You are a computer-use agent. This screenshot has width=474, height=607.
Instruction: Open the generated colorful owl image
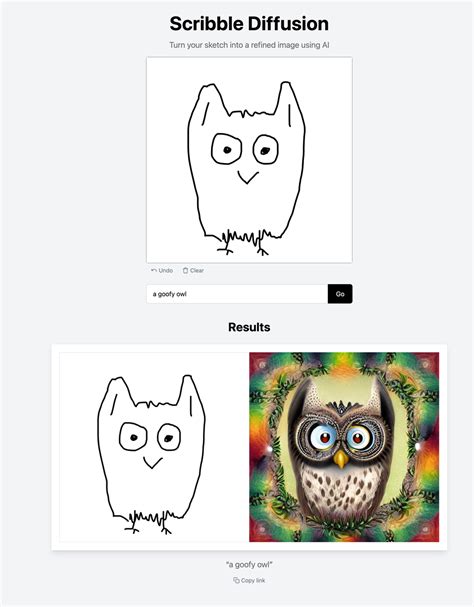tap(344, 447)
